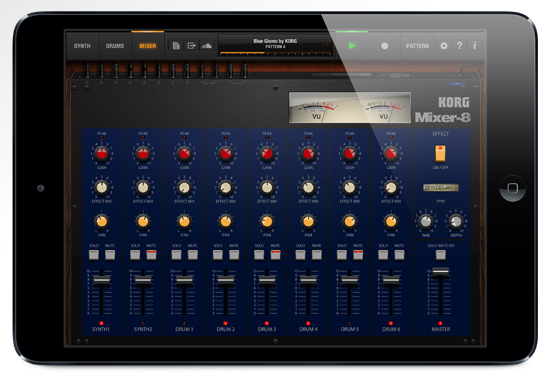Tap the Blue Gismo song title display
The width and height of the screenshot is (550, 375).
275,43
